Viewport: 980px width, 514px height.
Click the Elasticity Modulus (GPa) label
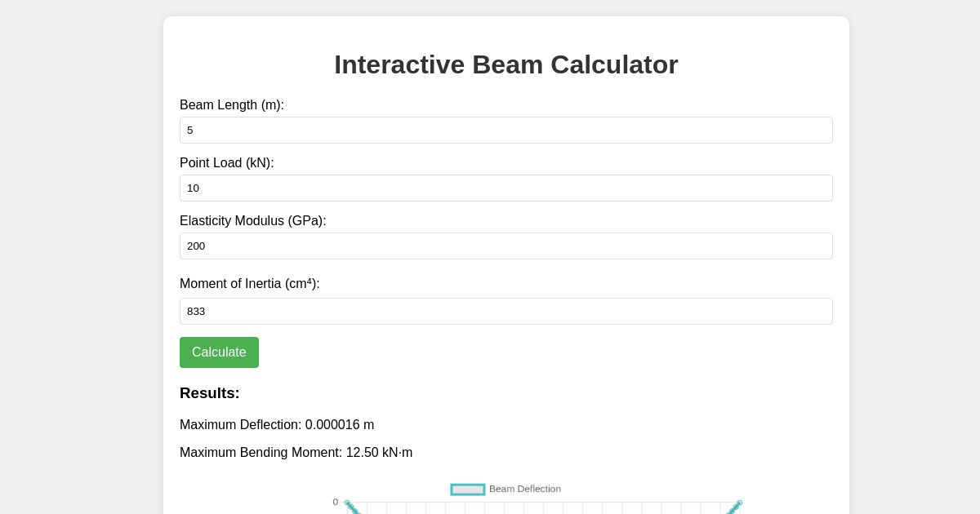pyautogui.click(x=252, y=220)
